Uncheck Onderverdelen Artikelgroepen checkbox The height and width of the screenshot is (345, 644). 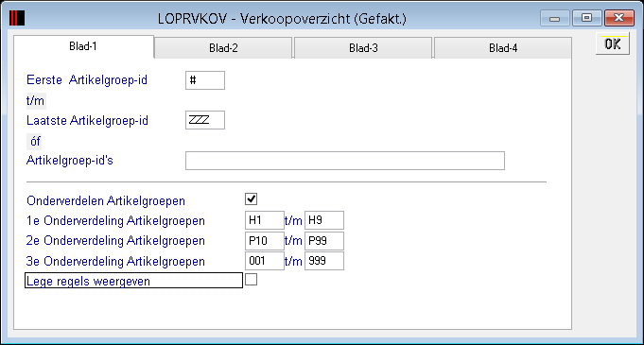(251, 199)
